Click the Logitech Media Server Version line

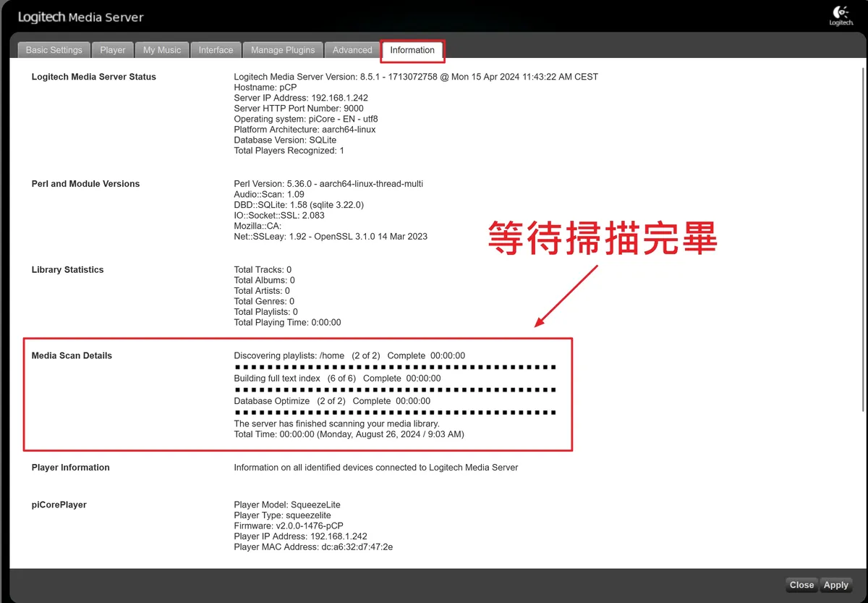[x=416, y=77]
